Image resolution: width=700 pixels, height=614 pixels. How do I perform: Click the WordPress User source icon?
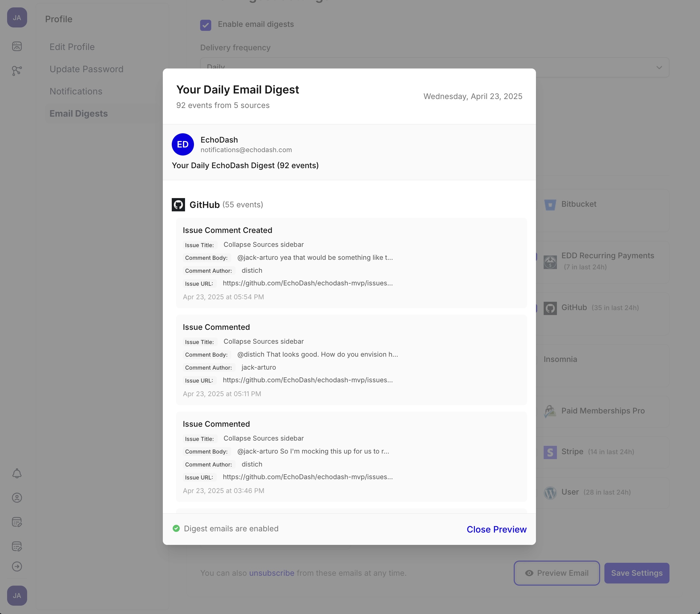point(550,493)
